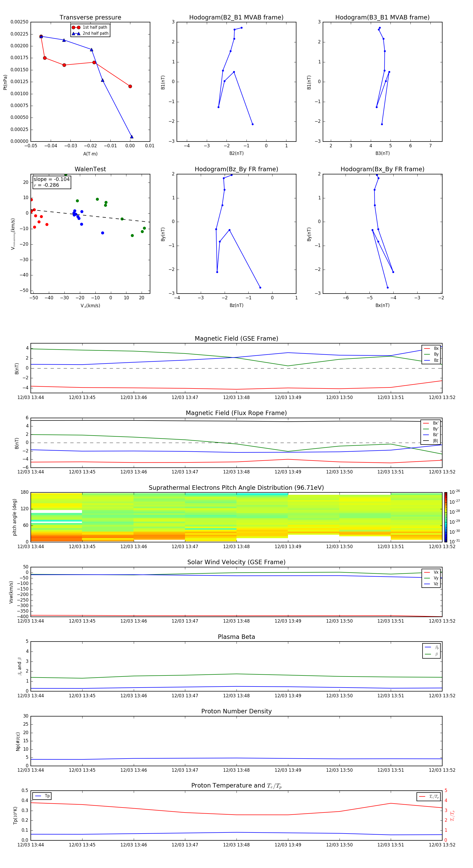473x868 pixels.
Task: Click the '12/03 13:48' tick under Proton Number Density
Action: [236, 770]
